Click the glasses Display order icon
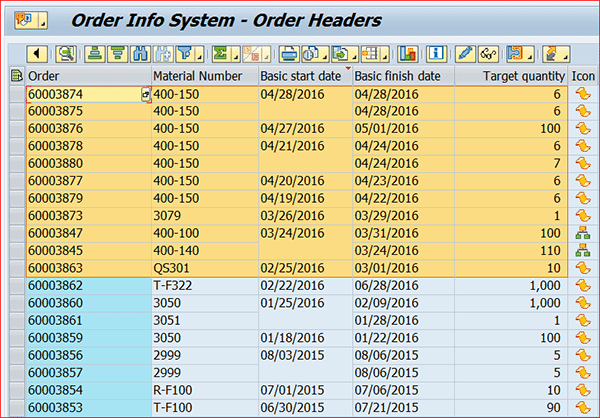This screenshot has width=600, height=418. (x=489, y=54)
